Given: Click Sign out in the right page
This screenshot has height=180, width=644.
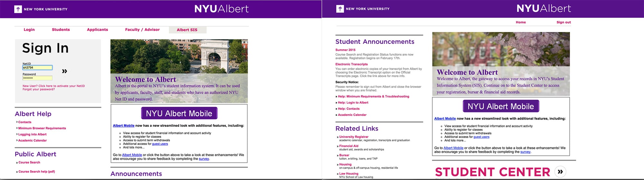Looking at the screenshot, I should click(563, 22).
